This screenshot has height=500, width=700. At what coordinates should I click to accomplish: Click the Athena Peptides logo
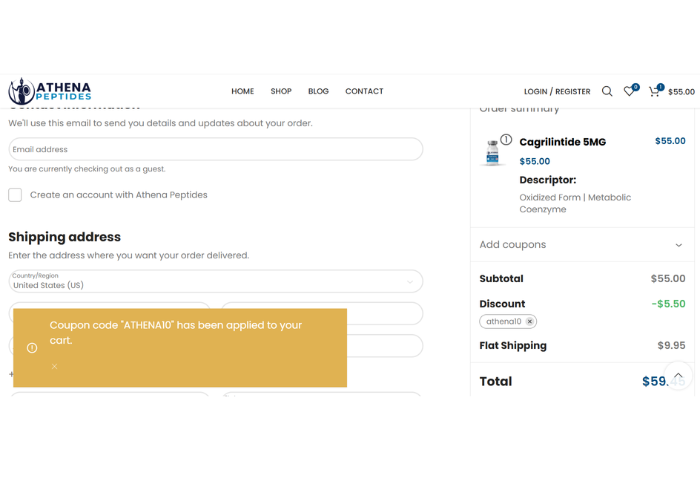click(50, 91)
